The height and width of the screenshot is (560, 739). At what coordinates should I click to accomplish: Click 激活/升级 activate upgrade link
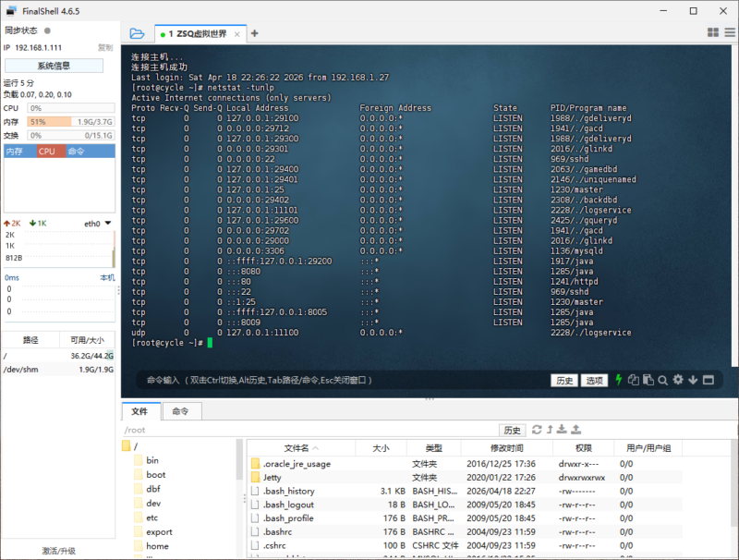[58, 551]
